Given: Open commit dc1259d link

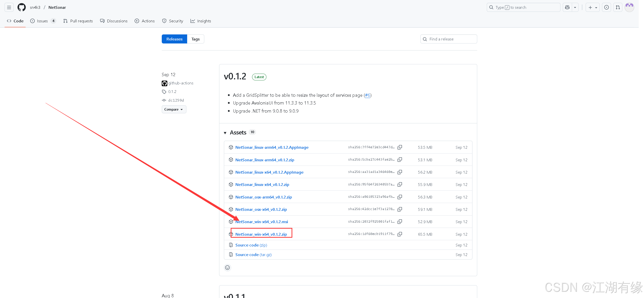Looking at the screenshot, I should pyautogui.click(x=176, y=100).
